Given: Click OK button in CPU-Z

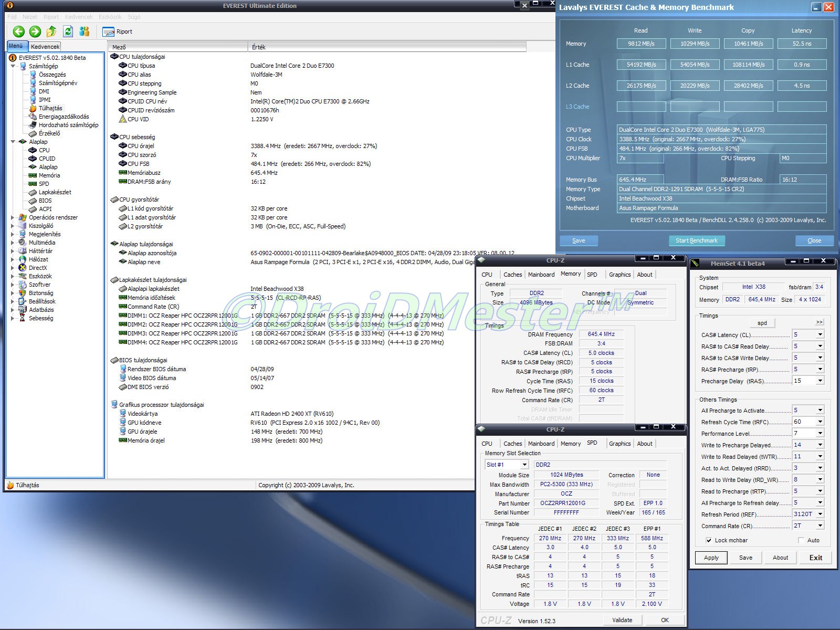Looking at the screenshot, I should [x=665, y=620].
